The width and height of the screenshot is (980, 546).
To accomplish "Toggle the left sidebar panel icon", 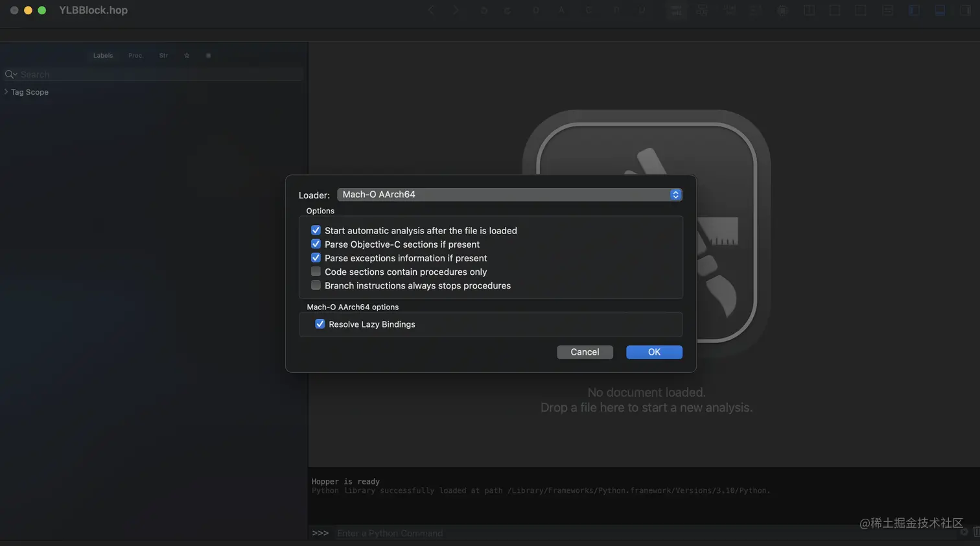I will click(914, 10).
